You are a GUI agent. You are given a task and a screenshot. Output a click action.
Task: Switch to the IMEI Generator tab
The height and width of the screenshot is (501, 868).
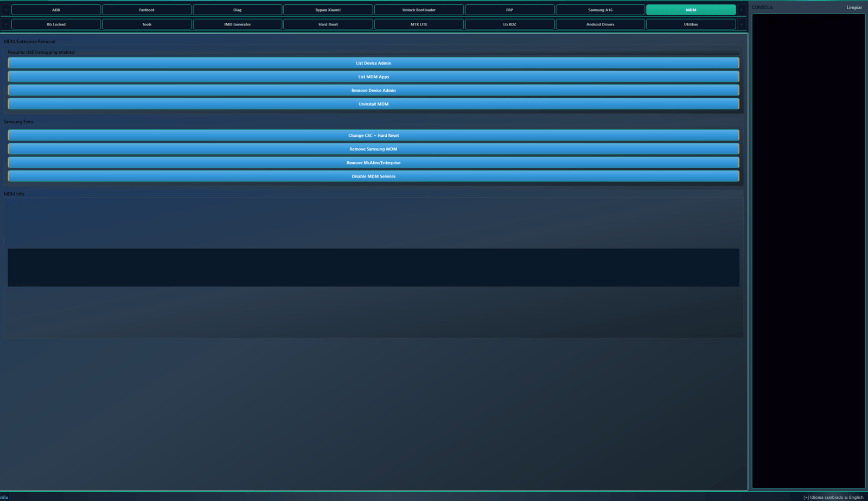click(237, 24)
